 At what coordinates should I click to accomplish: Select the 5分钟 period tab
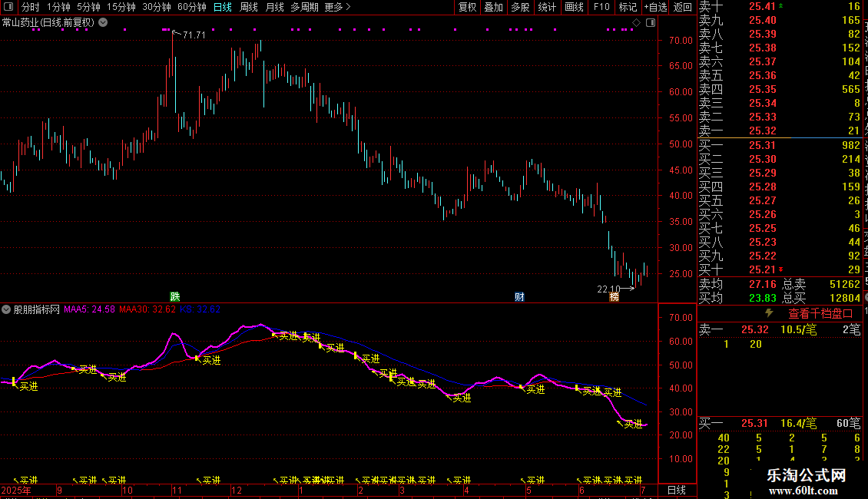88,7
